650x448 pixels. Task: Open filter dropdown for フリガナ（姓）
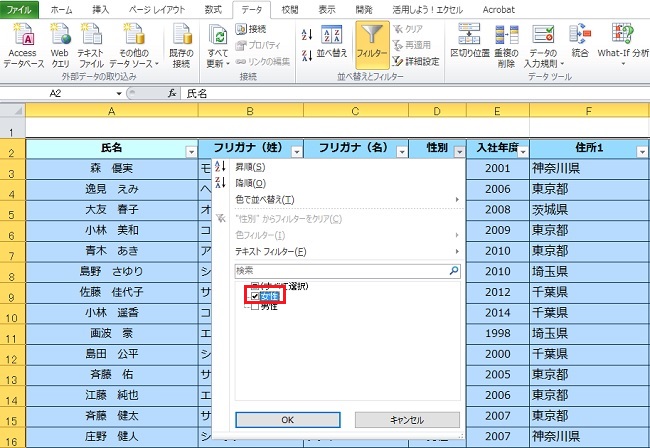pos(296,152)
